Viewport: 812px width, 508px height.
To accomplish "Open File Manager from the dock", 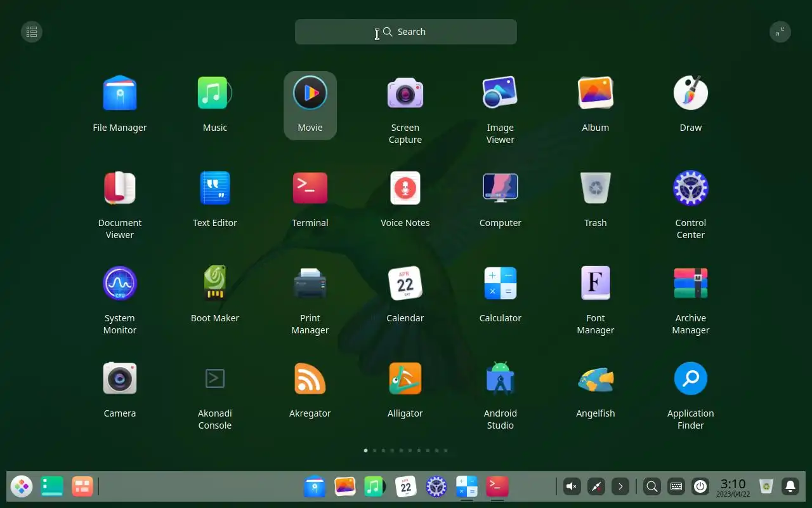I will pos(315,487).
